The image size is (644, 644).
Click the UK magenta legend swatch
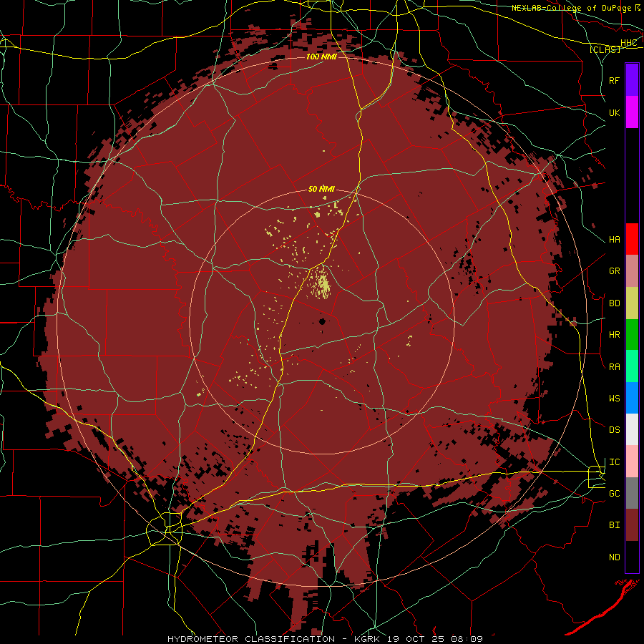click(x=632, y=112)
